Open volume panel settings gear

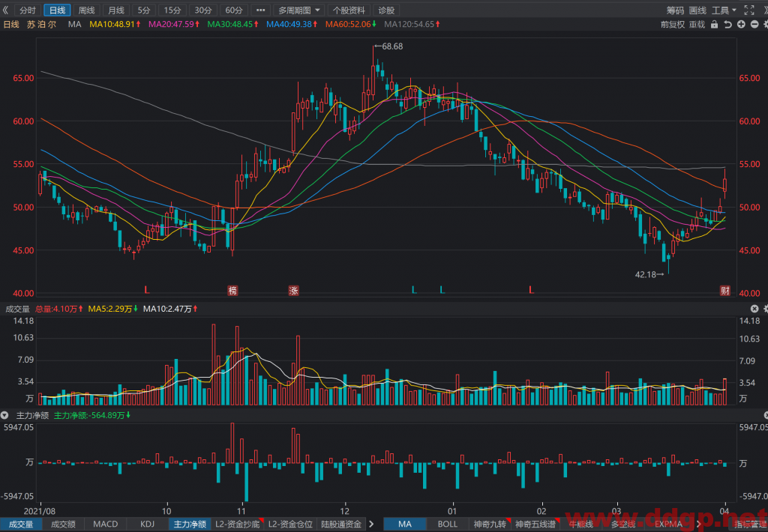(x=766, y=309)
